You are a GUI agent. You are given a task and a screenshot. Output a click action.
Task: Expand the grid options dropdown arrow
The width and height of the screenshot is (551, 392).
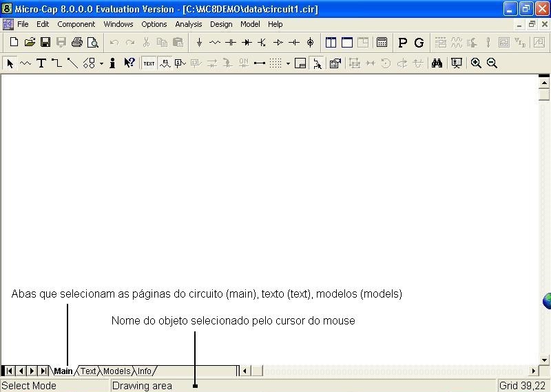(288, 63)
